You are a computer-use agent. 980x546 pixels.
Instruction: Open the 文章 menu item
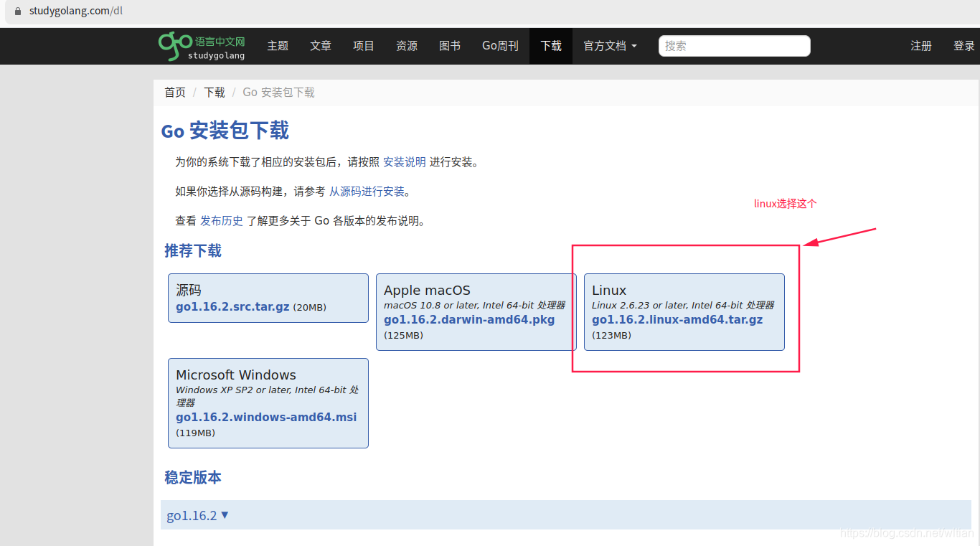pyautogui.click(x=321, y=46)
